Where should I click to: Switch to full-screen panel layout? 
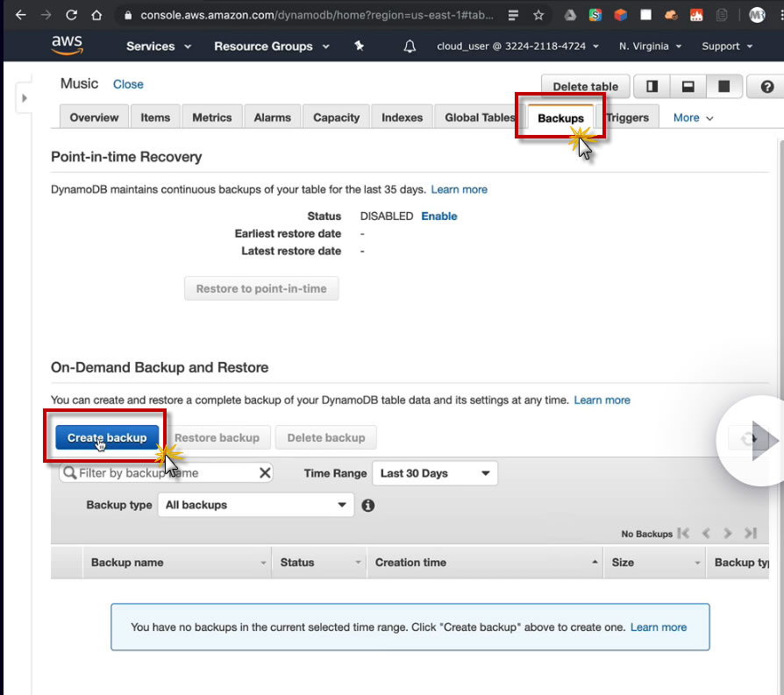724,86
